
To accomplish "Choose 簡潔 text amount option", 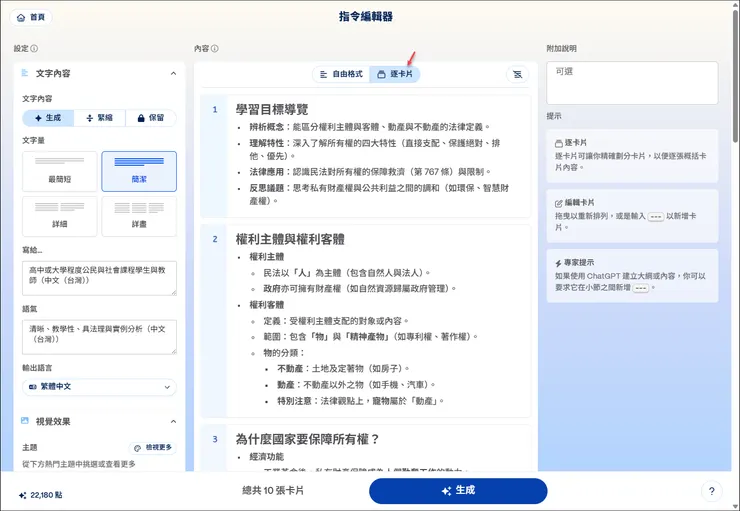I will point(139,171).
